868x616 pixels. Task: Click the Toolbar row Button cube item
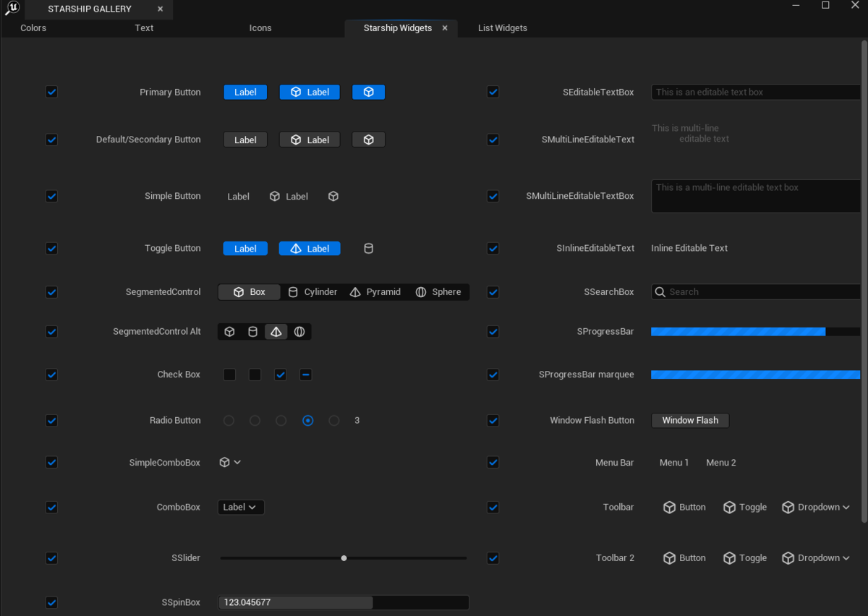[x=684, y=507]
